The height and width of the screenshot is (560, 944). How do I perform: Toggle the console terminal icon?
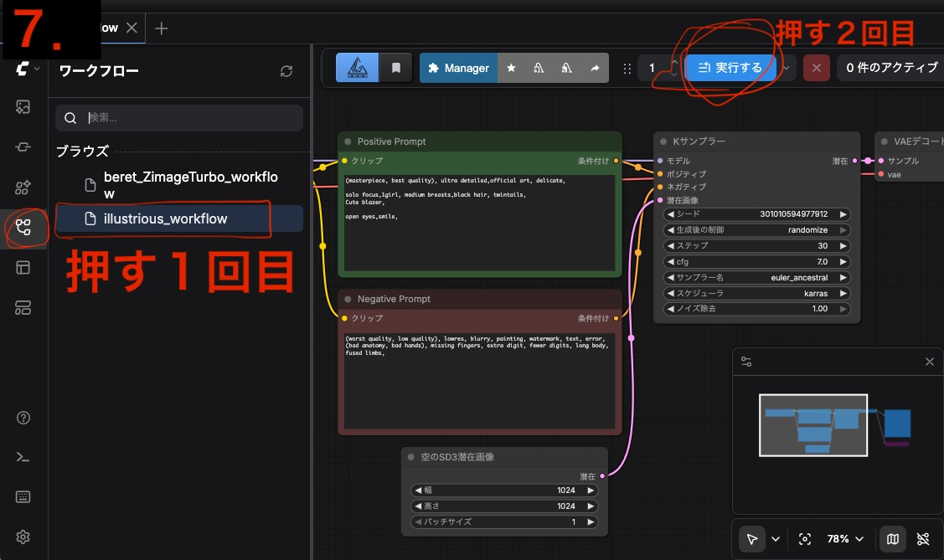pyautogui.click(x=23, y=456)
